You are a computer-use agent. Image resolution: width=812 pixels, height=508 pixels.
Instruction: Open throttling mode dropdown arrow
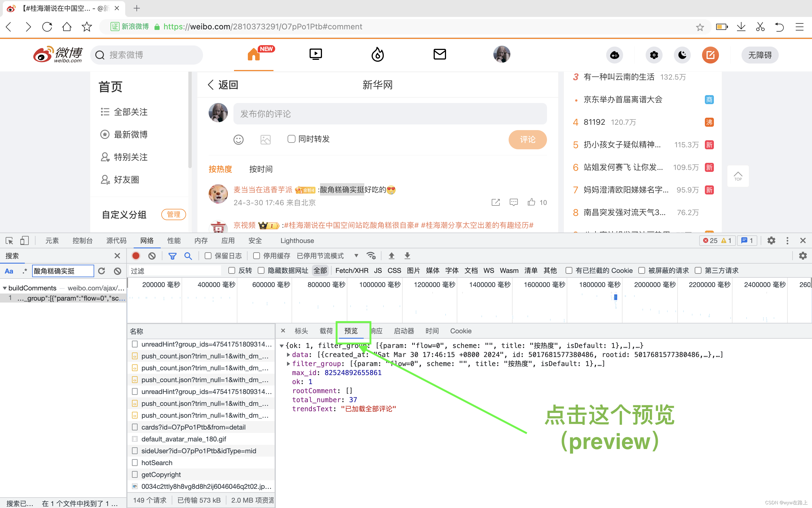(x=356, y=256)
